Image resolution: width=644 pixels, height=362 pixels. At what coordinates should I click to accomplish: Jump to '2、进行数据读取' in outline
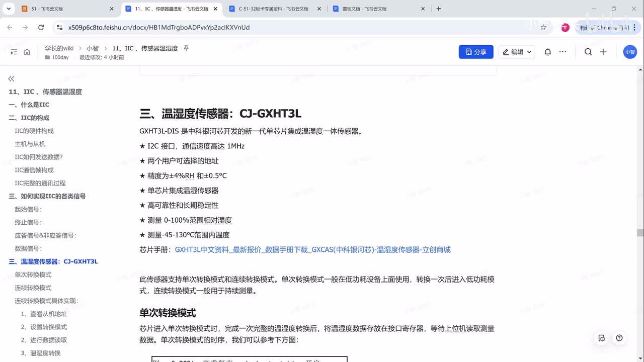coord(44,340)
